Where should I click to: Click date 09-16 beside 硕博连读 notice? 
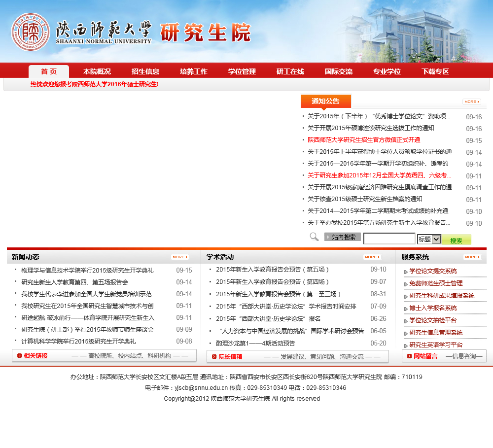[x=474, y=129]
